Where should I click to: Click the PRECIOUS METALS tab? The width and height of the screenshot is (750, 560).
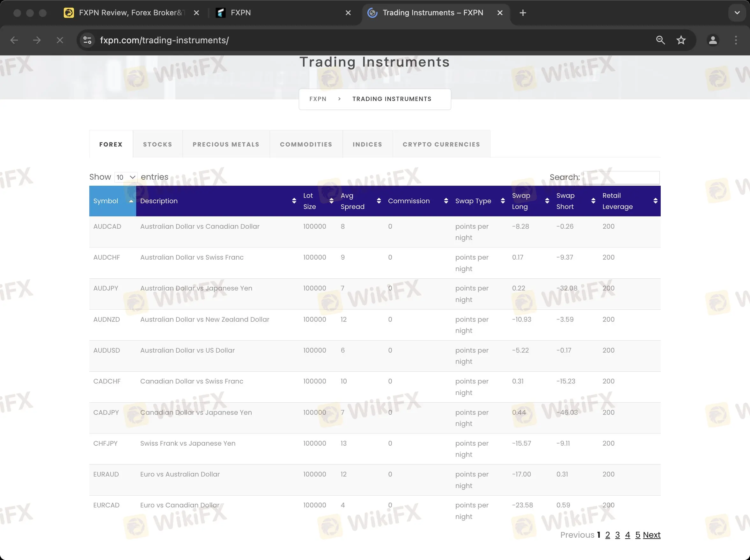pyautogui.click(x=226, y=144)
